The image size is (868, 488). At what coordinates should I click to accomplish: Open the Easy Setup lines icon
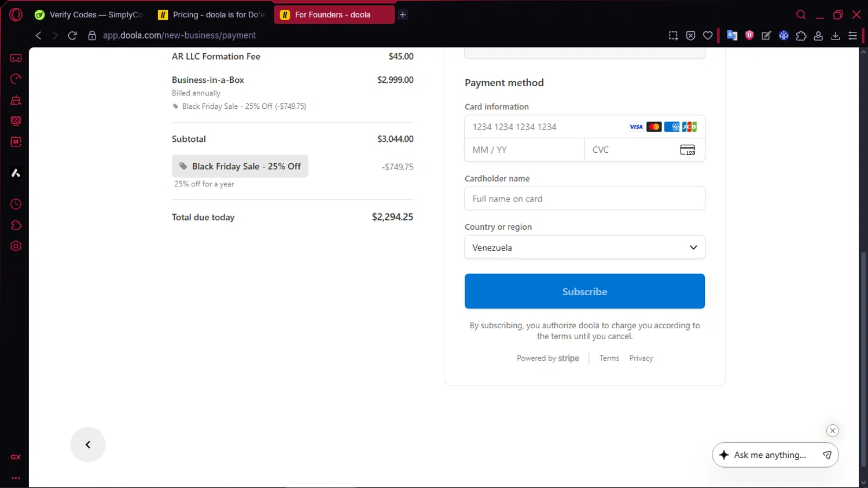(852, 35)
